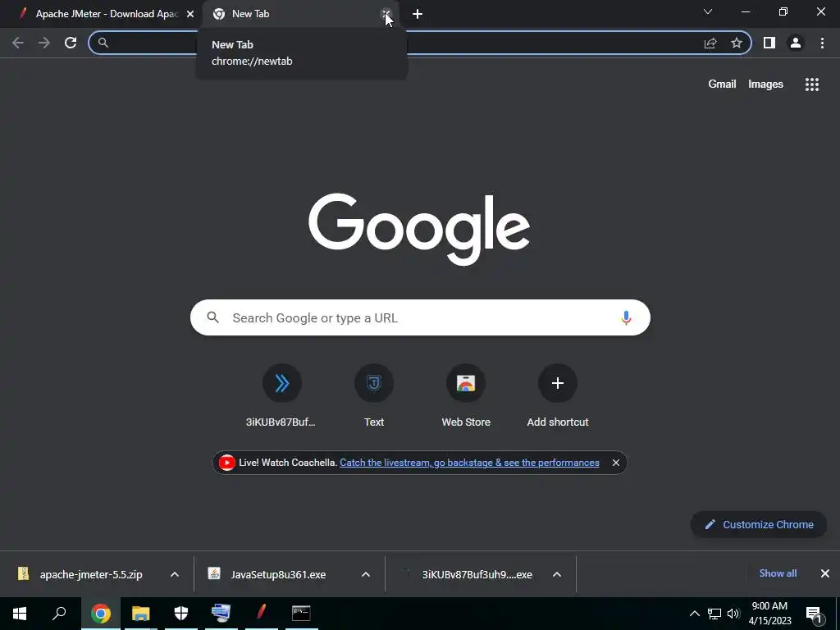Open the tab search dropdown arrow
Viewport: 840px width, 630px height.
click(x=708, y=11)
